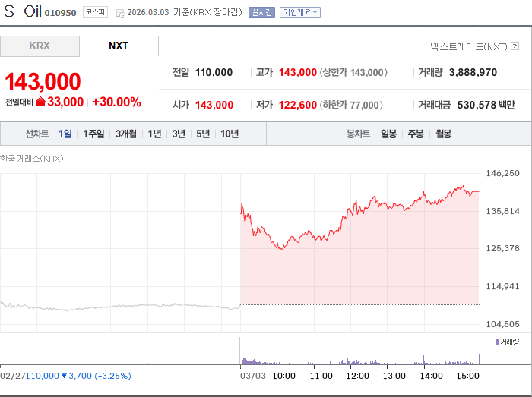Switch to 주봉 candle chart
This screenshot has width=532, height=397.
coord(416,134)
